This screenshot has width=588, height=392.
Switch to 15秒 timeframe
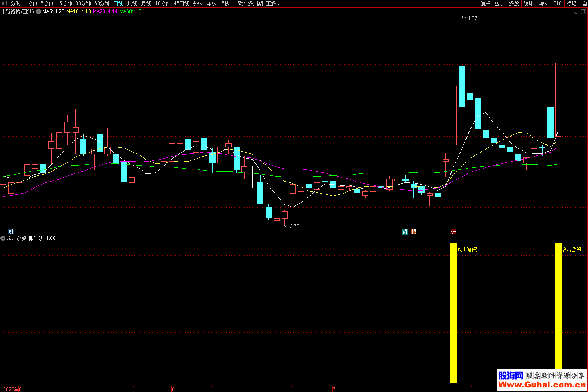[x=240, y=3]
